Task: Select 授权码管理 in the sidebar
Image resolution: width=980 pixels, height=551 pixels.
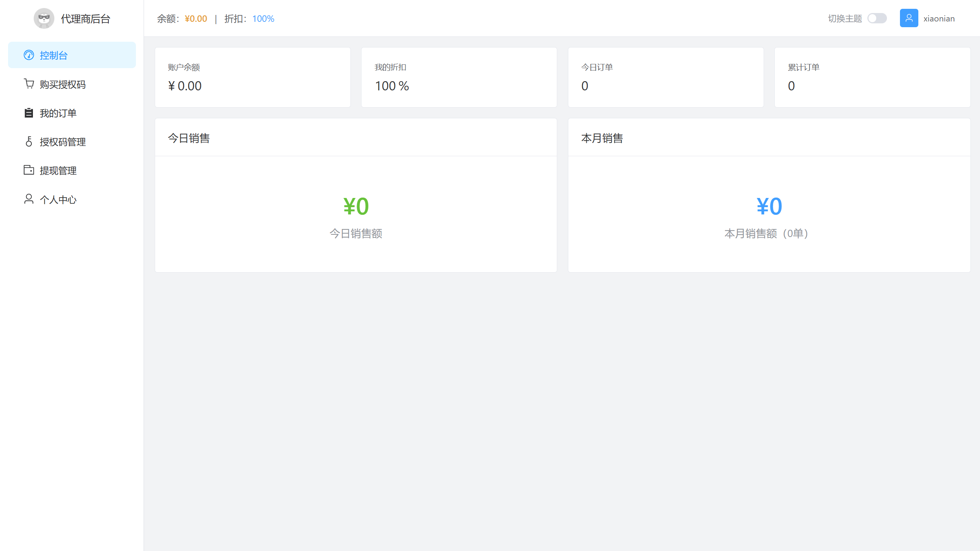Action: [63, 142]
